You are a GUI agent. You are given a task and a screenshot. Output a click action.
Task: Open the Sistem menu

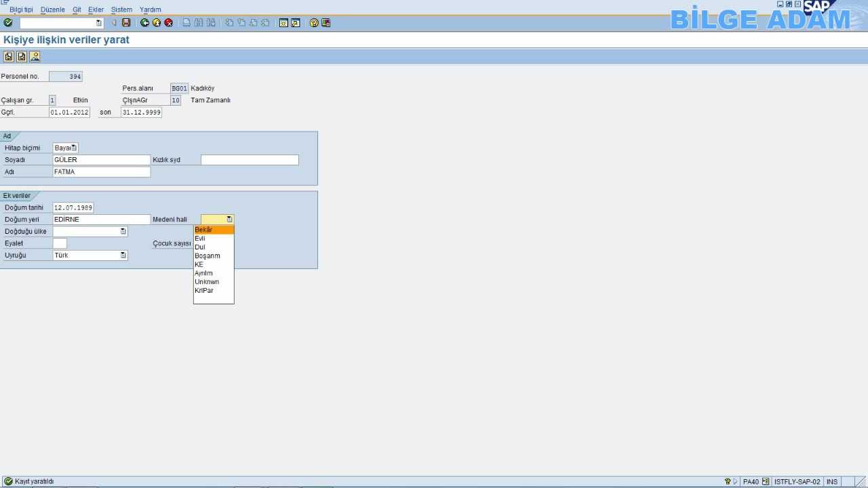pos(122,10)
